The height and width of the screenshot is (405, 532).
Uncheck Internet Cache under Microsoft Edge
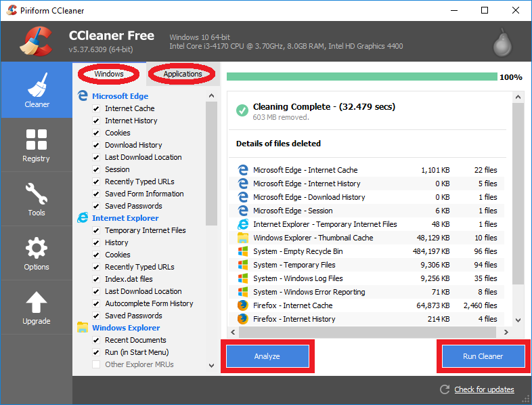(x=96, y=108)
